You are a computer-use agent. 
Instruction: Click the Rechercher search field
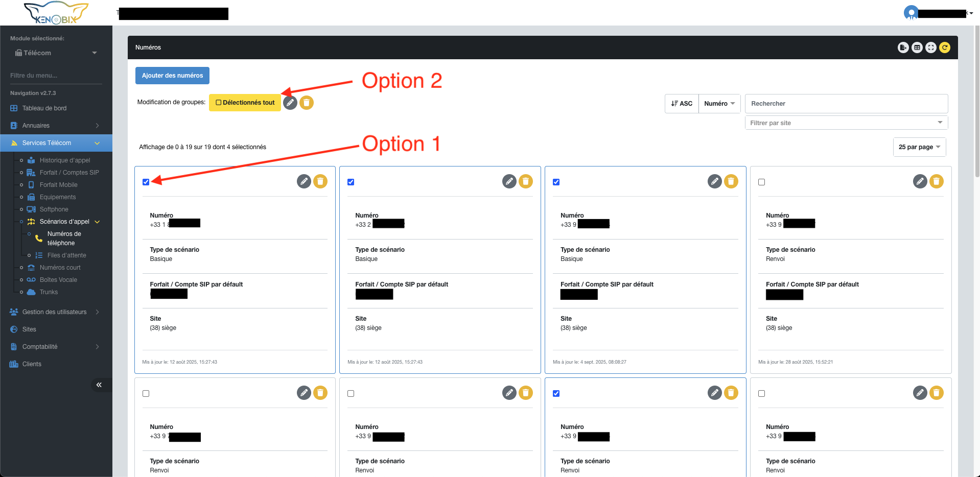846,104
